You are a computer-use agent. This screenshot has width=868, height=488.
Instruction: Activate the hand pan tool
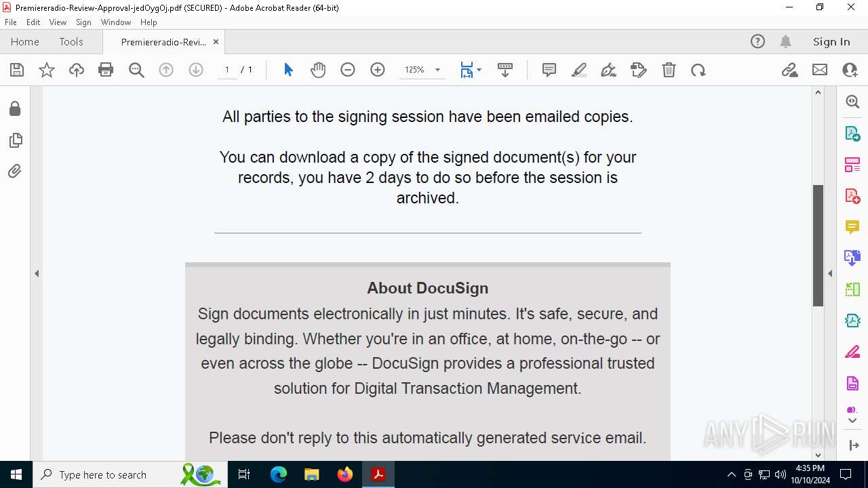(x=318, y=70)
